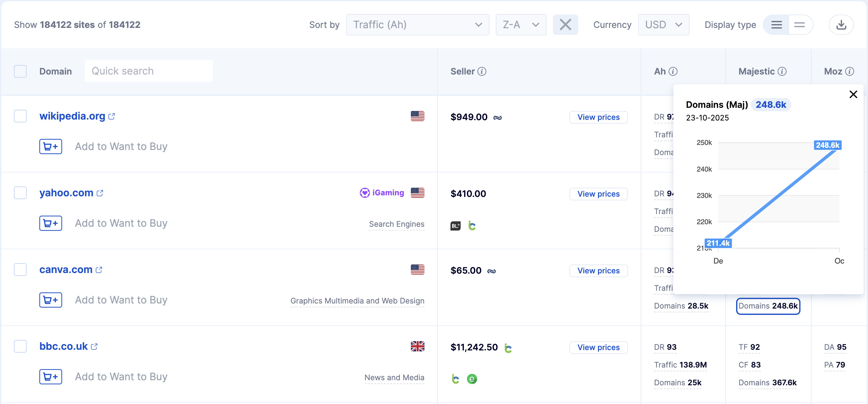Open the canva.com domain link
Viewport: 868px width, 404px height.
[x=66, y=270]
